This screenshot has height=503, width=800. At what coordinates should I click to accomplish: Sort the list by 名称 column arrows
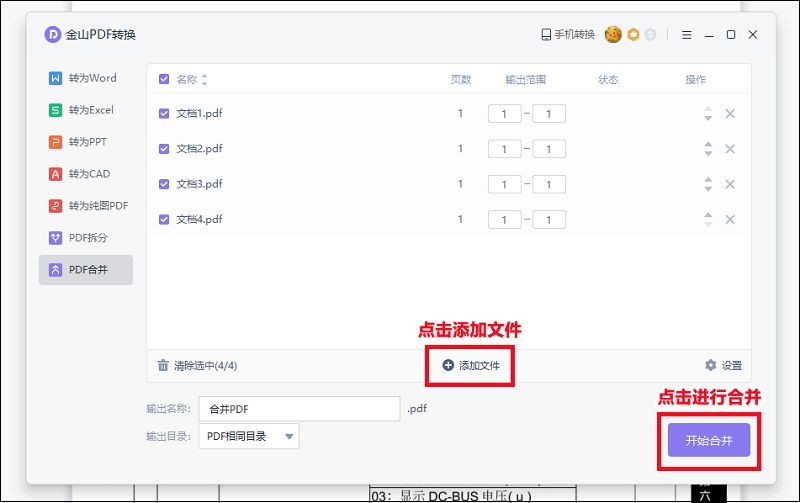coord(205,80)
